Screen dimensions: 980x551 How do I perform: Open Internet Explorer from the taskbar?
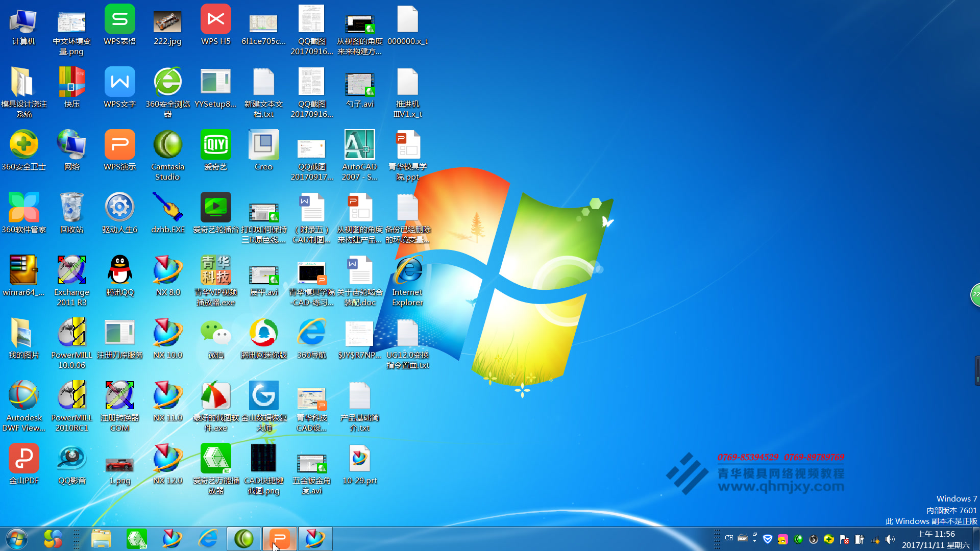(208, 539)
